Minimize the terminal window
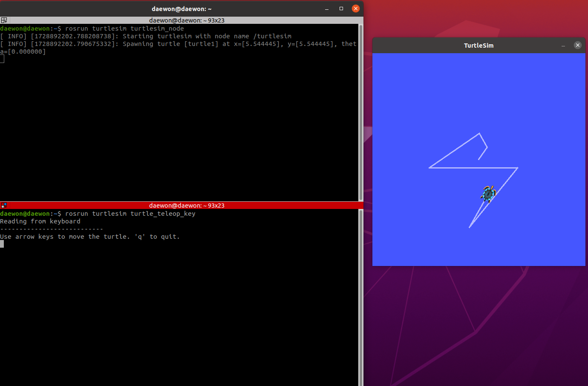The width and height of the screenshot is (588, 386). pyautogui.click(x=327, y=9)
